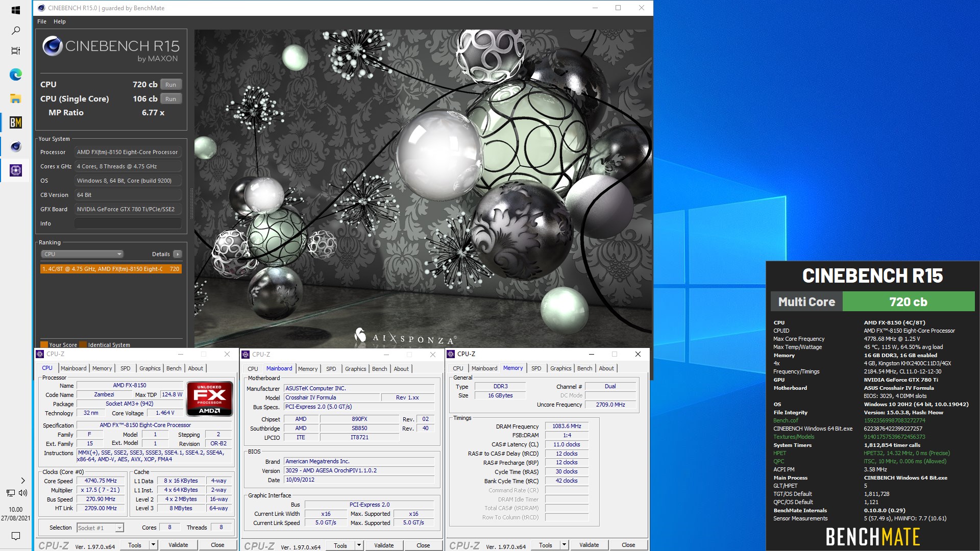Open File Explorer from the taskbar
The image size is (980, 551).
point(15,98)
